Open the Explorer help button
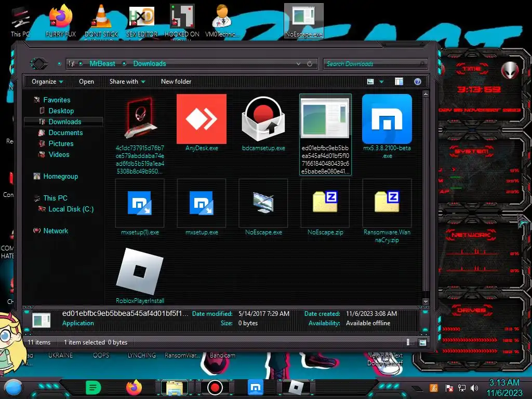Screen dimensions: 532x399 pos(418,82)
